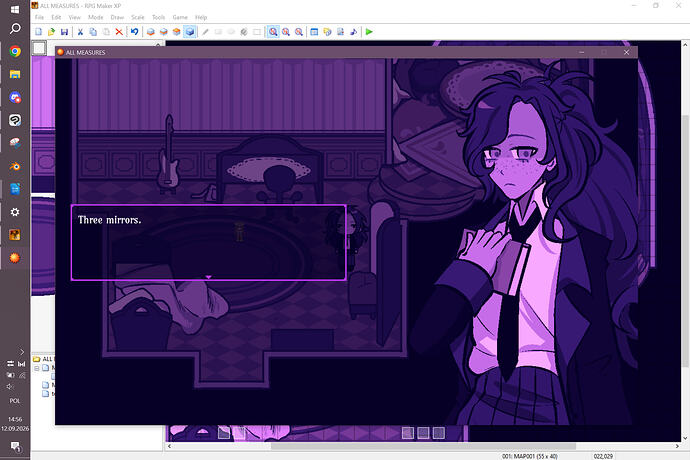Open the View menu
Viewport: 690px width, 460px height.
pyautogui.click(x=74, y=17)
